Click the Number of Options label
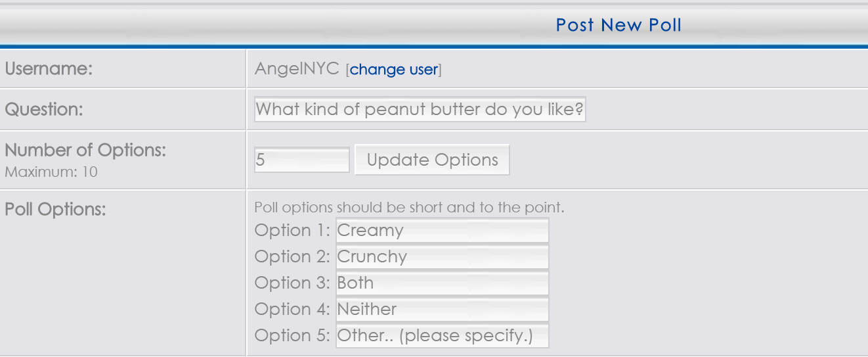Image resolution: width=868 pixels, height=357 pixels. (85, 150)
